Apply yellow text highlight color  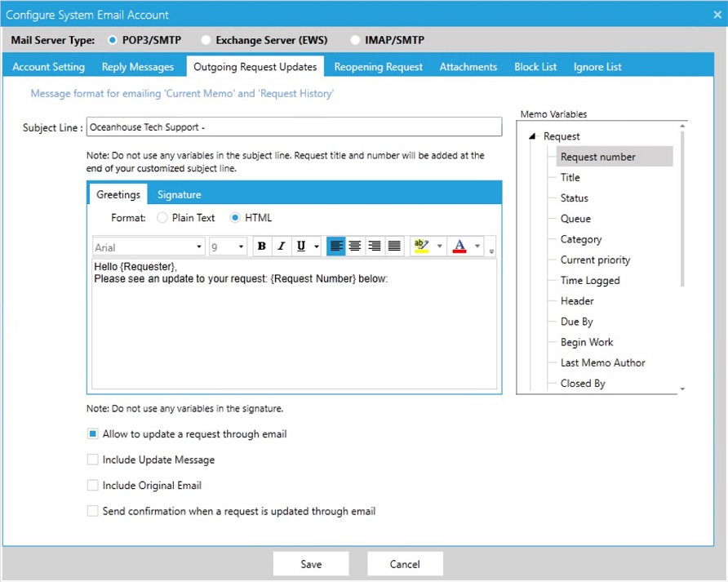[422, 246]
